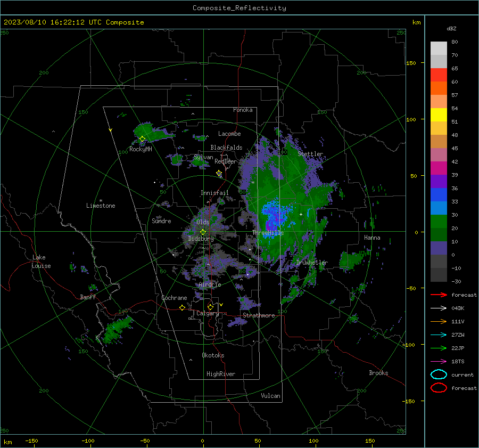Viewport: 479px width, 448px height.
Task: Pick the light gray 70-80 dBZ swatch
Action: pyautogui.click(x=439, y=48)
